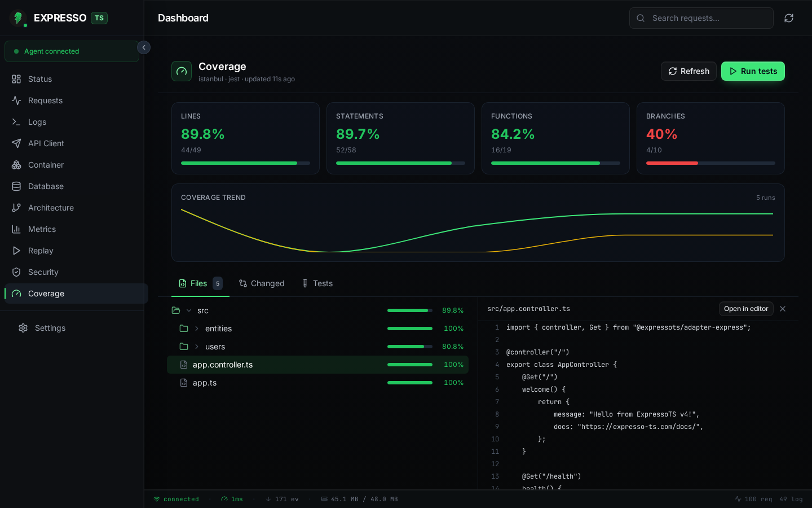The height and width of the screenshot is (508, 812).
Task: Click the Agent connected status badge
Action: tap(72, 51)
